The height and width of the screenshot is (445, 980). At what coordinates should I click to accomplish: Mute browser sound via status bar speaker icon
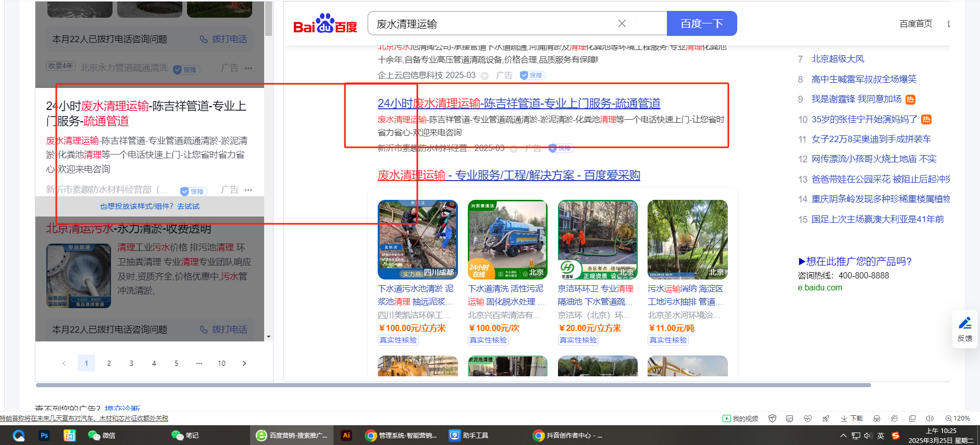[x=929, y=418]
